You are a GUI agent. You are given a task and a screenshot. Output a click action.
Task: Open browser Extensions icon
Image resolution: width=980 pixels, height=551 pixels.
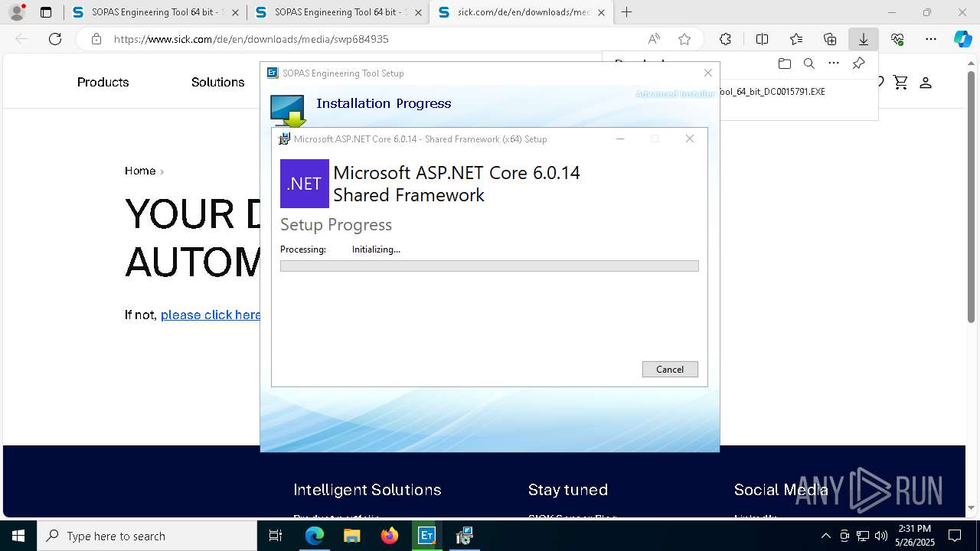pos(725,39)
